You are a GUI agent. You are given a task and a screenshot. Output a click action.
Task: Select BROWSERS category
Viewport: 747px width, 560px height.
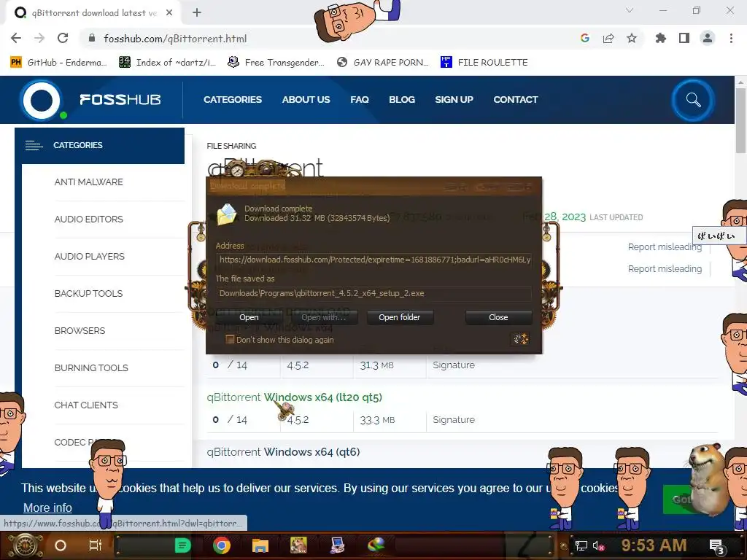pos(80,330)
